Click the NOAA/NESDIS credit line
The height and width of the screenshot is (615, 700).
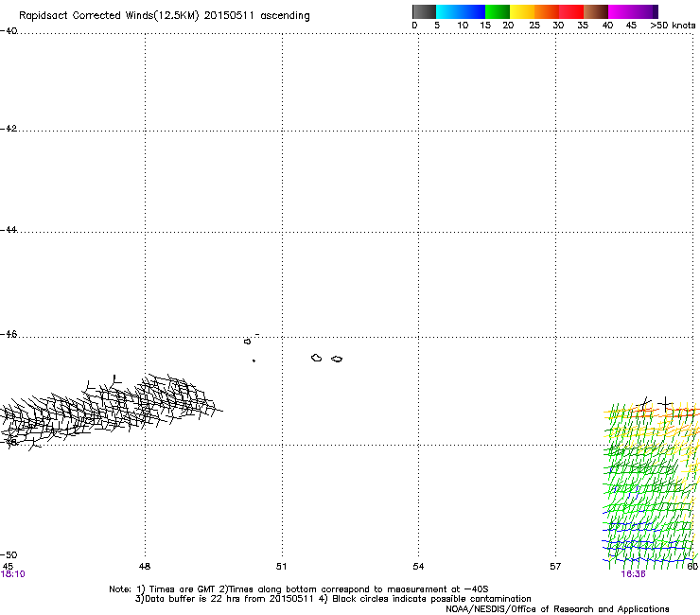[557, 609]
